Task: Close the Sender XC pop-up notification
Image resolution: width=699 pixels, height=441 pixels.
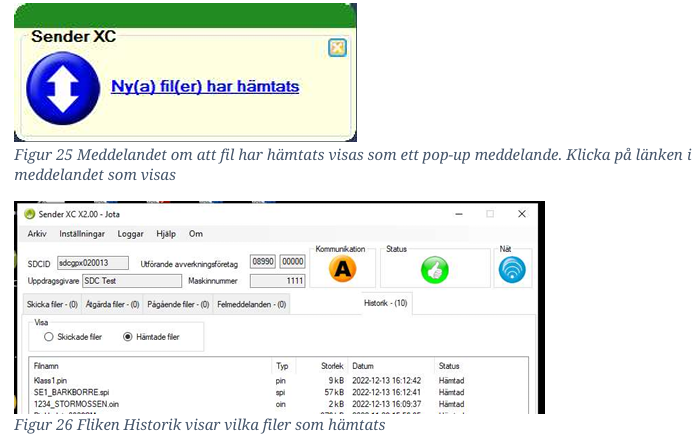Action: point(337,47)
